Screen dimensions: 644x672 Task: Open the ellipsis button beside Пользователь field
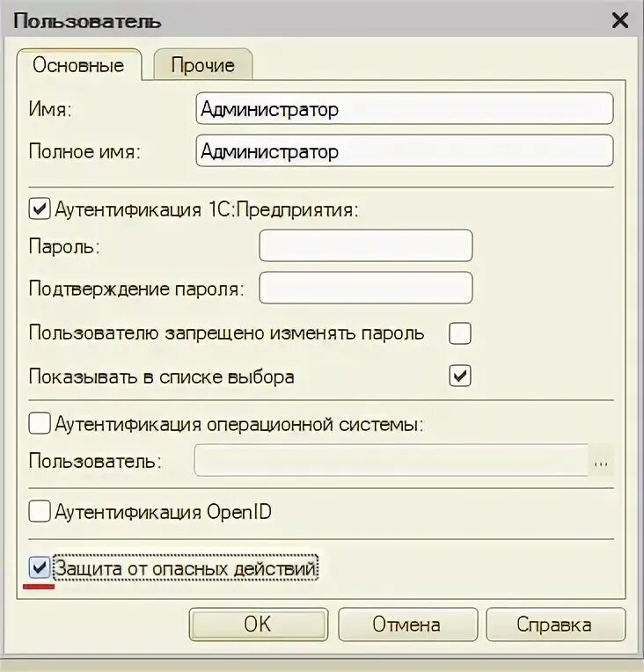coord(602,461)
